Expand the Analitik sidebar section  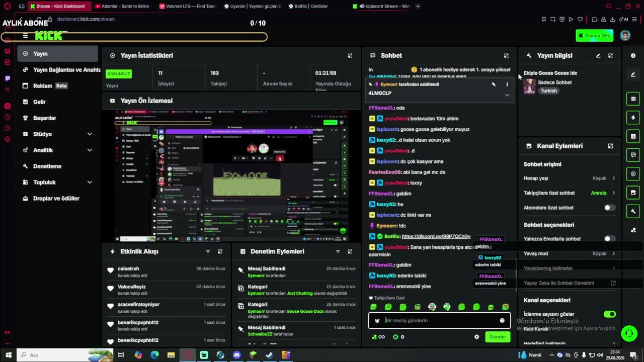[x=90, y=150]
